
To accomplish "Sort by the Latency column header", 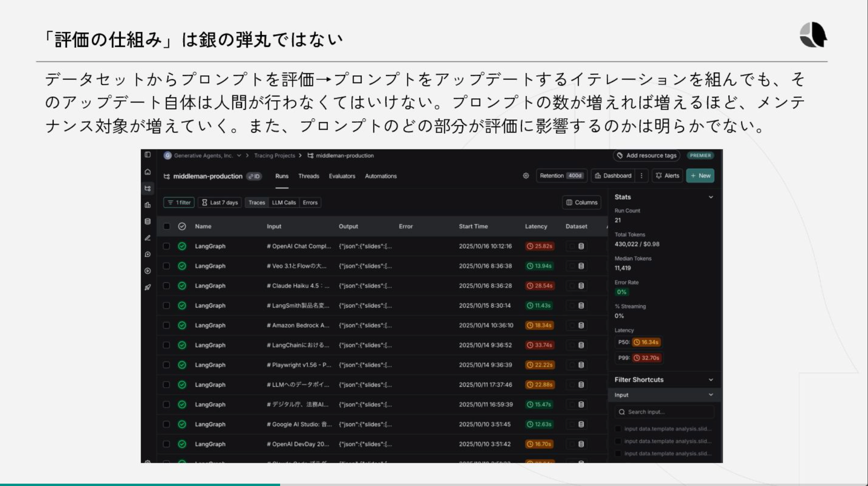I will pos(536,226).
